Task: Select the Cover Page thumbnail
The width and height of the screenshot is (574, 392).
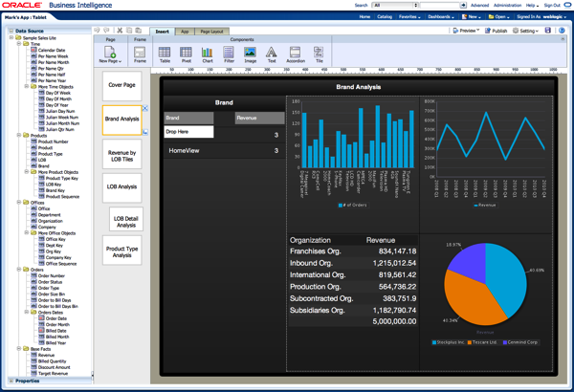Action: pos(121,86)
